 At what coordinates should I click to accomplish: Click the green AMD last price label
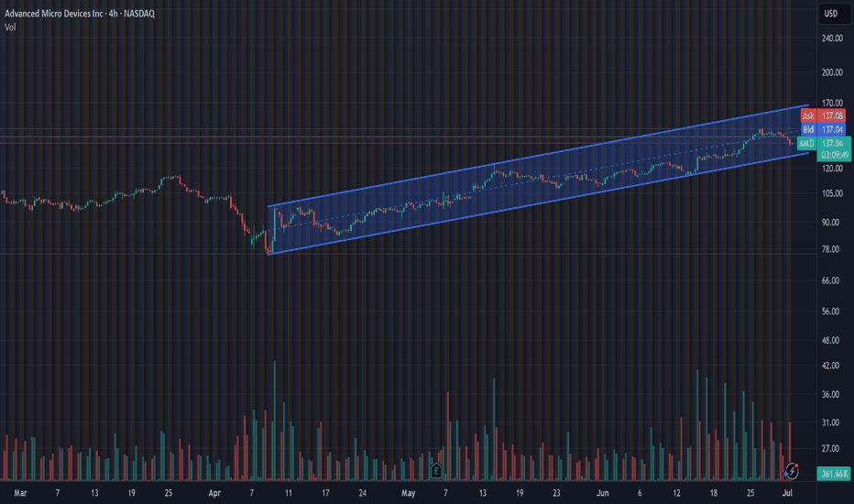pos(824,143)
